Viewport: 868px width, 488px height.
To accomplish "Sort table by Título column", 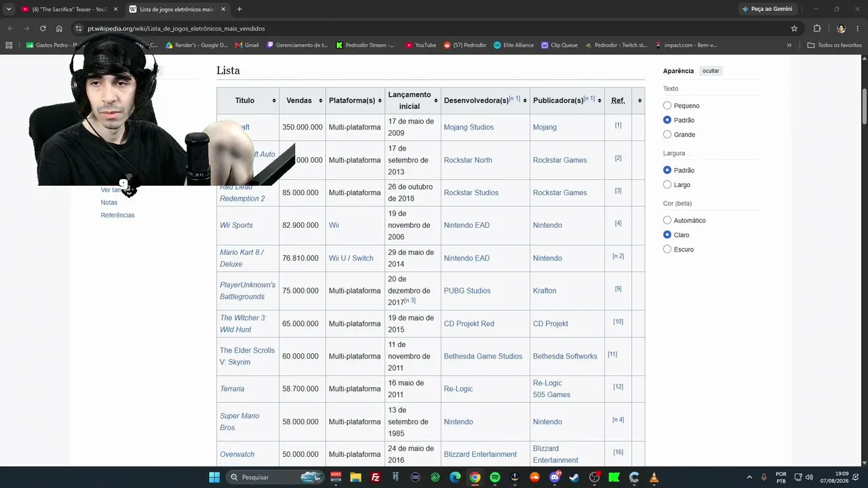I will pos(274,101).
